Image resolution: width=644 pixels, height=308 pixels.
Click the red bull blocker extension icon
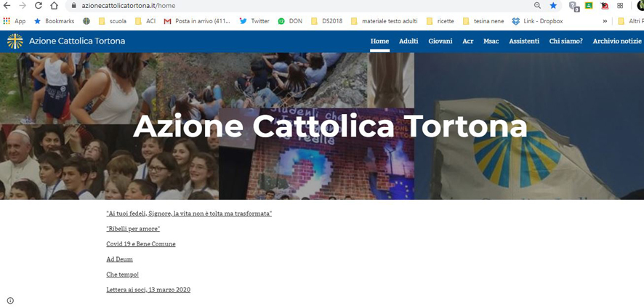(x=605, y=6)
